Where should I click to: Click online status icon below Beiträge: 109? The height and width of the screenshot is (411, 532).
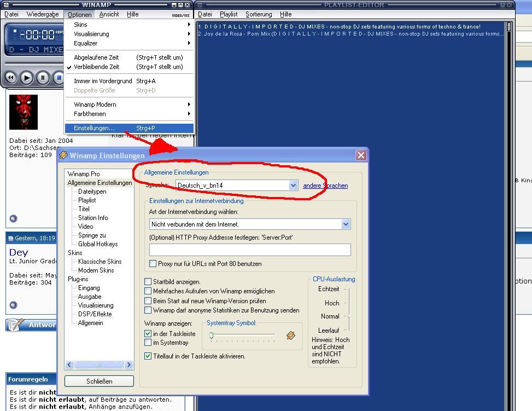[x=13, y=218]
